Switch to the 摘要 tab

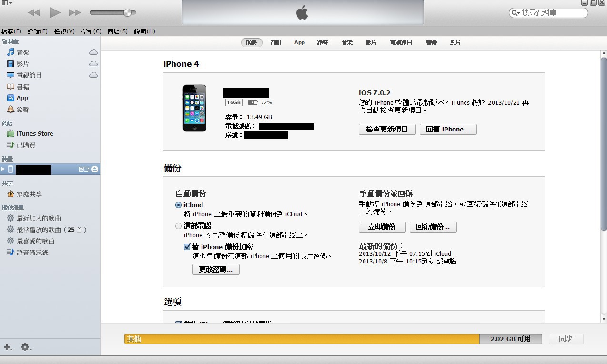252,42
